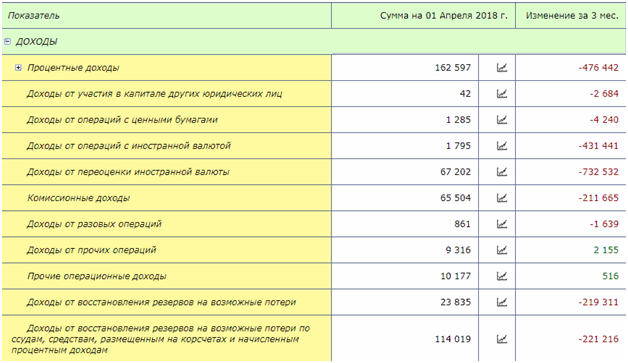Open chart icon for Доходы от участия в капитале
This screenshot has width=628, height=363.
(x=501, y=94)
